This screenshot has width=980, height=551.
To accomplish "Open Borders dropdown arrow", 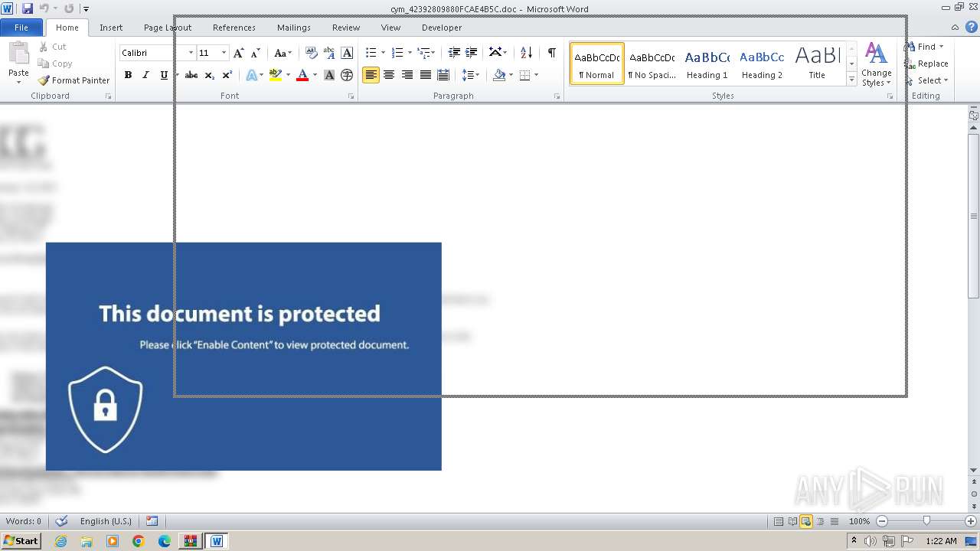I will tap(536, 75).
